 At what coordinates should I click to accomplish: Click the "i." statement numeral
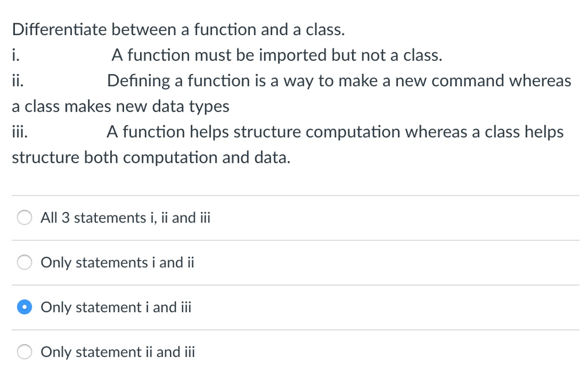tap(16, 55)
